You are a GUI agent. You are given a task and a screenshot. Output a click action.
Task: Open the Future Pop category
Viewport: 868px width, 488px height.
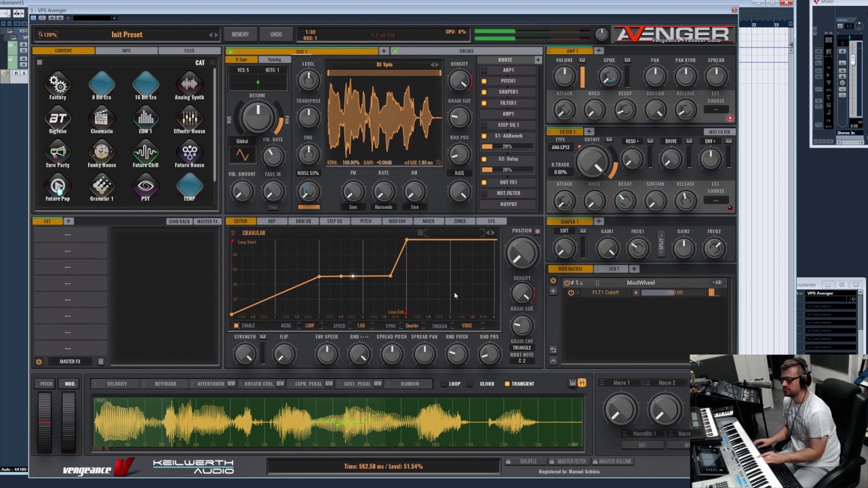[x=58, y=186]
